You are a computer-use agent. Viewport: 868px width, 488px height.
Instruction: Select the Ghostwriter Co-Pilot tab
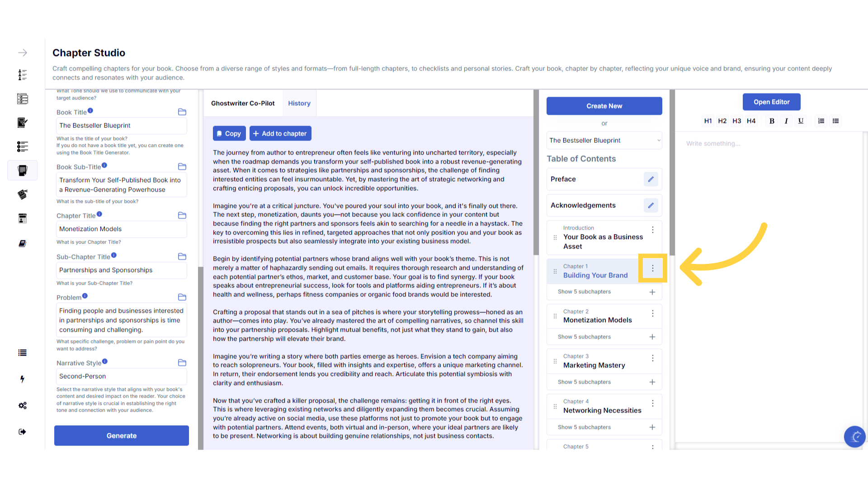click(243, 103)
